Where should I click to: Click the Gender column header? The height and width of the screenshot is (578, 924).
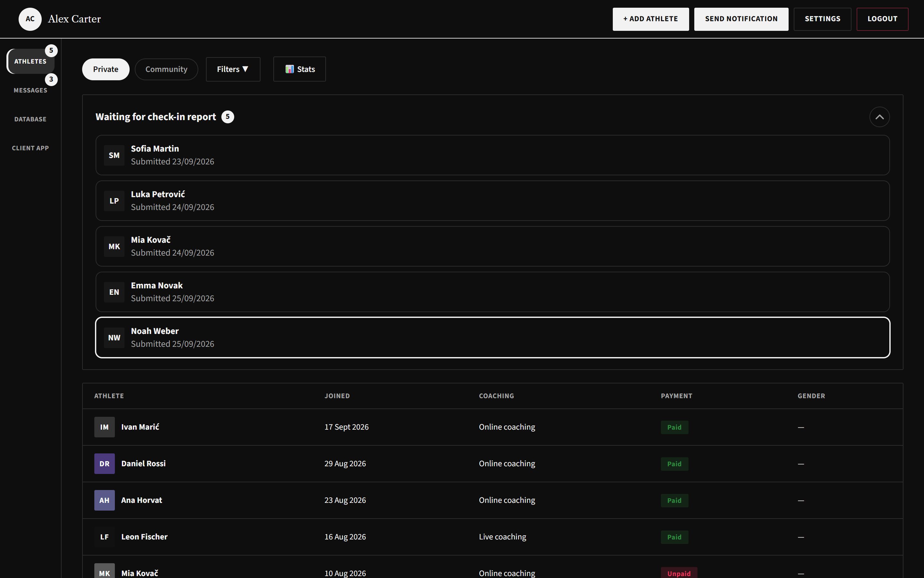tap(811, 396)
